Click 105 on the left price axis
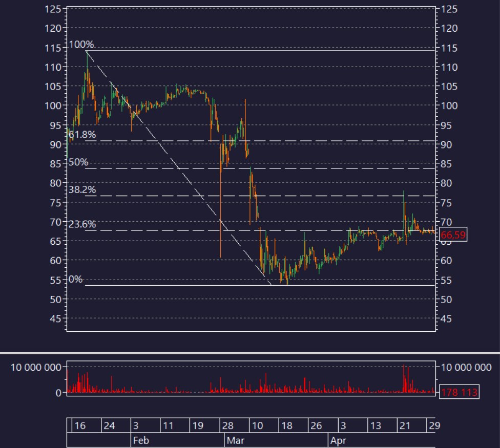The width and height of the screenshot is (500, 448). pos(53,87)
